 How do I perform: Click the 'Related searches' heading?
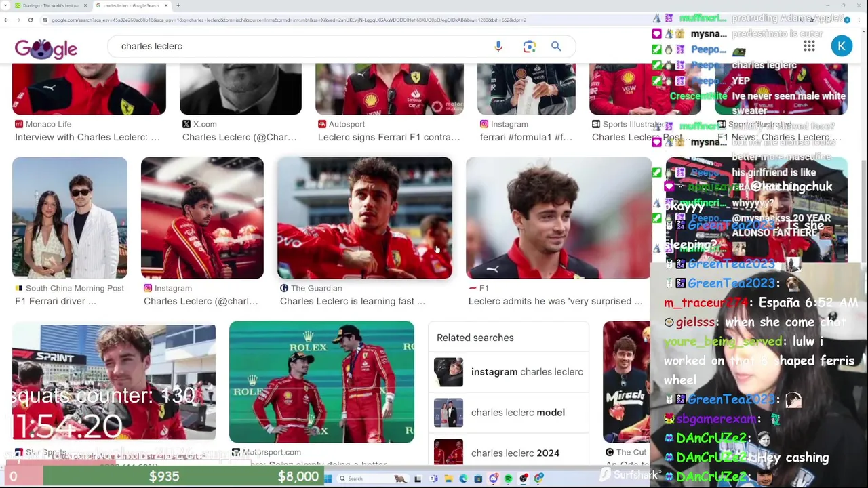click(x=475, y=338)
